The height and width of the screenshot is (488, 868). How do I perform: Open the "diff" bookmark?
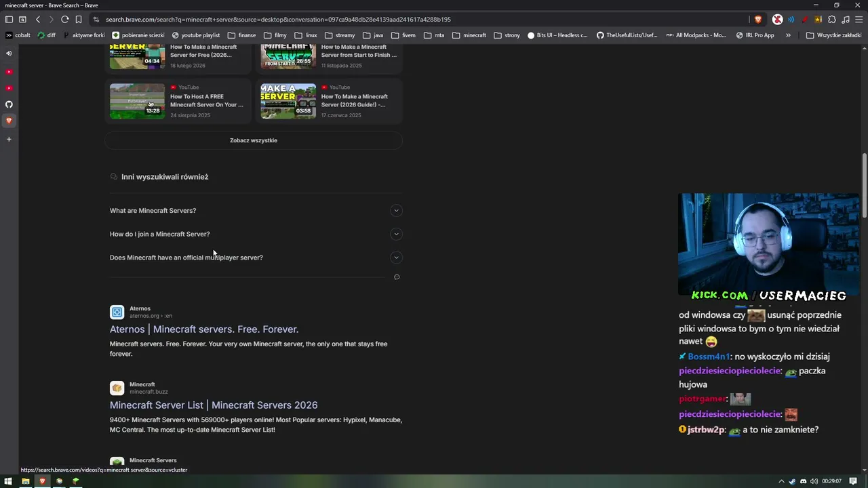[x=47, y=35]
